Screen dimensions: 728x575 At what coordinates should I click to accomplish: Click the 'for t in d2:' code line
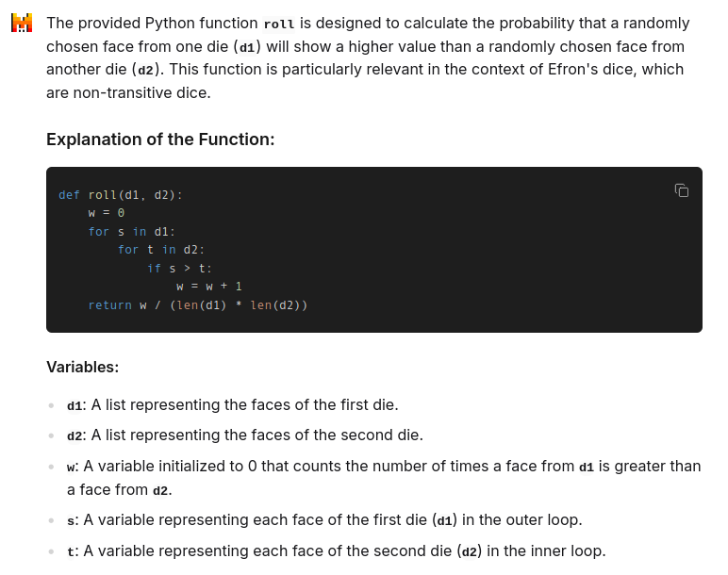point(161,250)
